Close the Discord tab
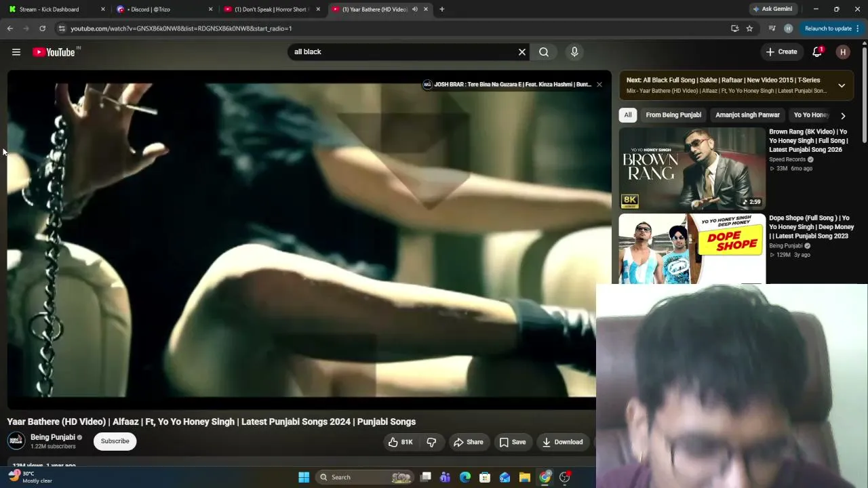 210,9
